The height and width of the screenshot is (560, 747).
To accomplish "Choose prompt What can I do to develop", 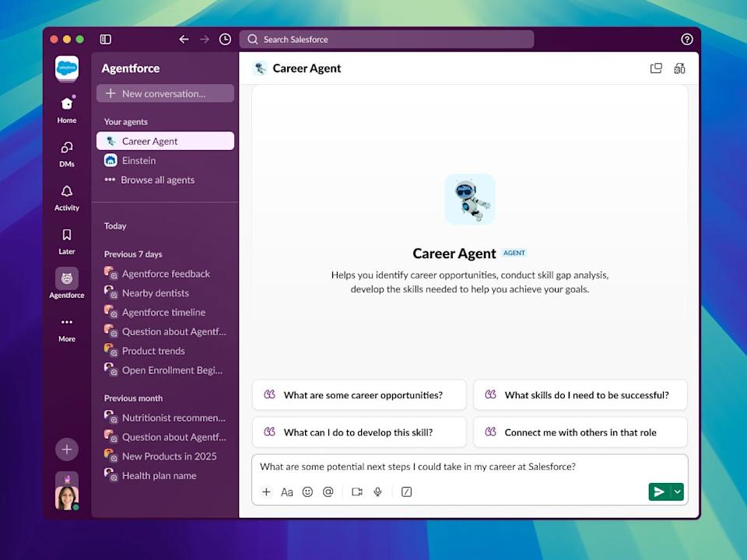I will tap(359, 432).
